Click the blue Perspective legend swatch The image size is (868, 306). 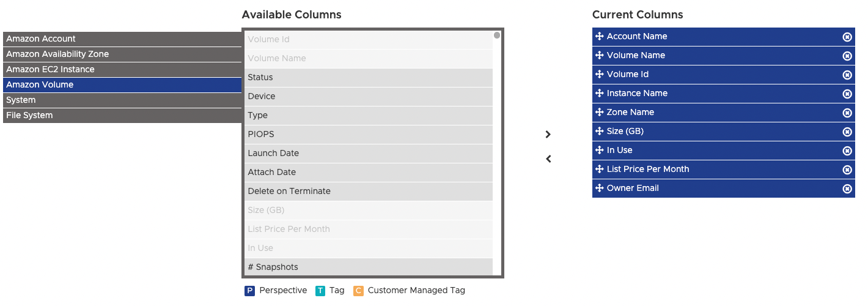tap(249, 291)
